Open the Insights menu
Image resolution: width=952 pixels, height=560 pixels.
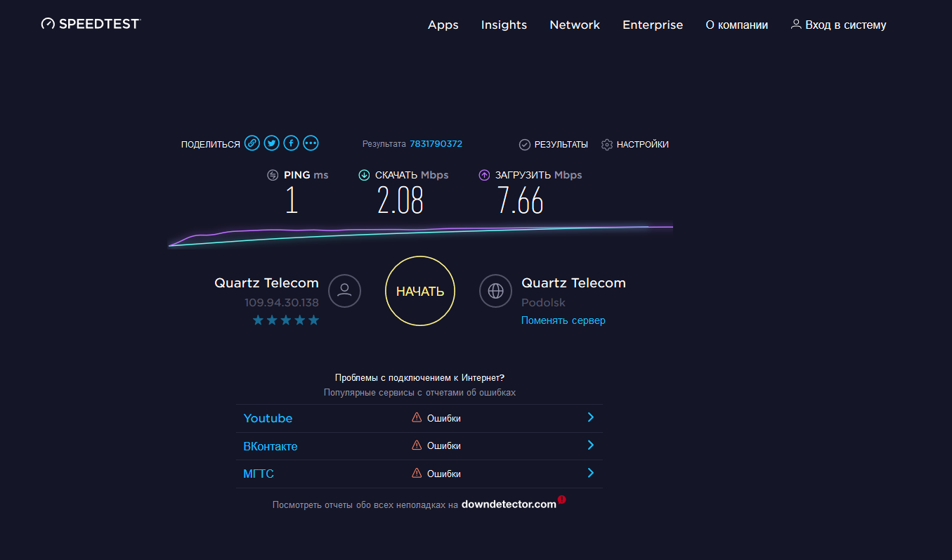504,25
